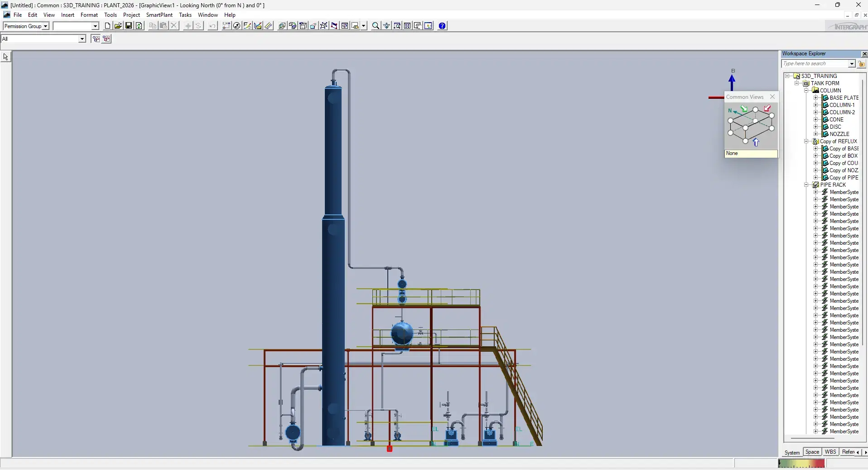Click the magnifying glass Zoom tool
The image size is (868, 470).
(376, 26)
